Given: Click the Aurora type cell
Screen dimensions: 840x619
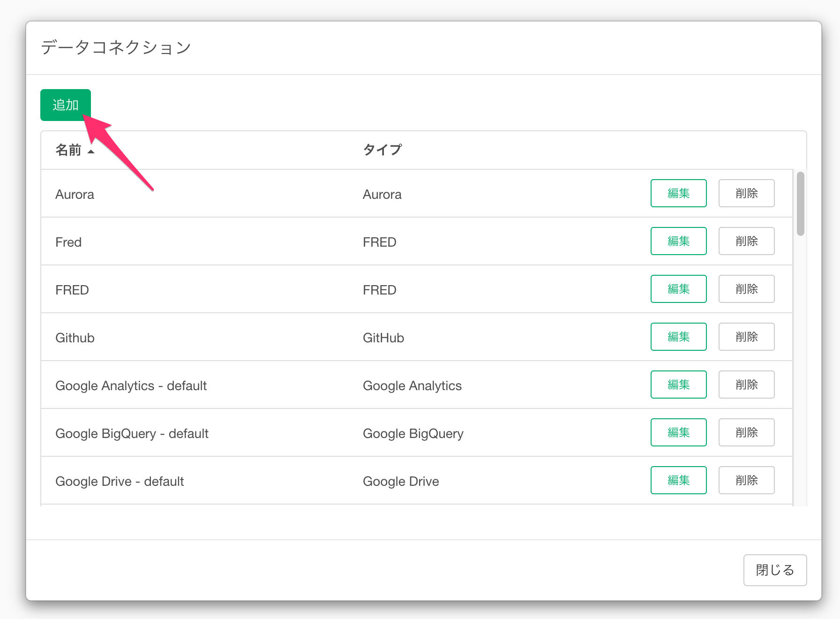Looking at the screenshot, I should click(x=382, y=195).
